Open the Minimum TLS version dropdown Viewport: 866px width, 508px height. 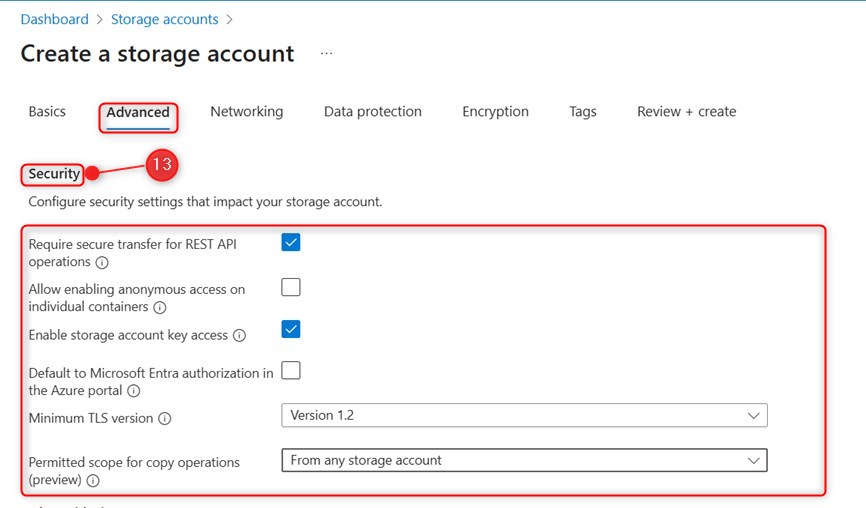(524, 415)
